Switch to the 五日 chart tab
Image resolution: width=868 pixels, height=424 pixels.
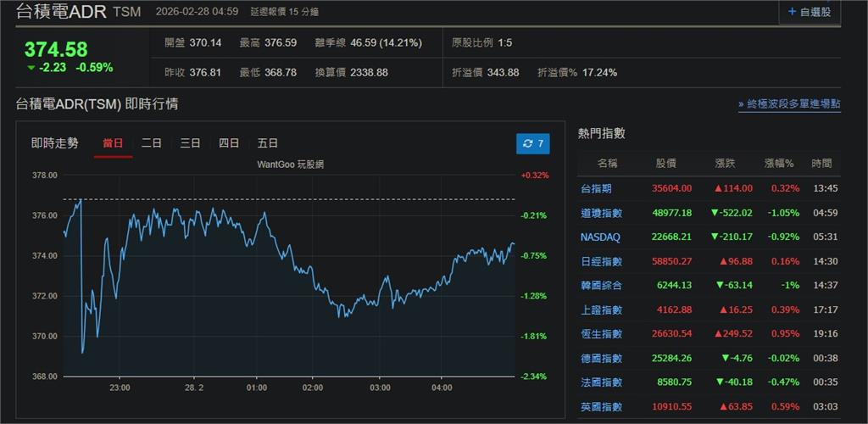(268, 143)
